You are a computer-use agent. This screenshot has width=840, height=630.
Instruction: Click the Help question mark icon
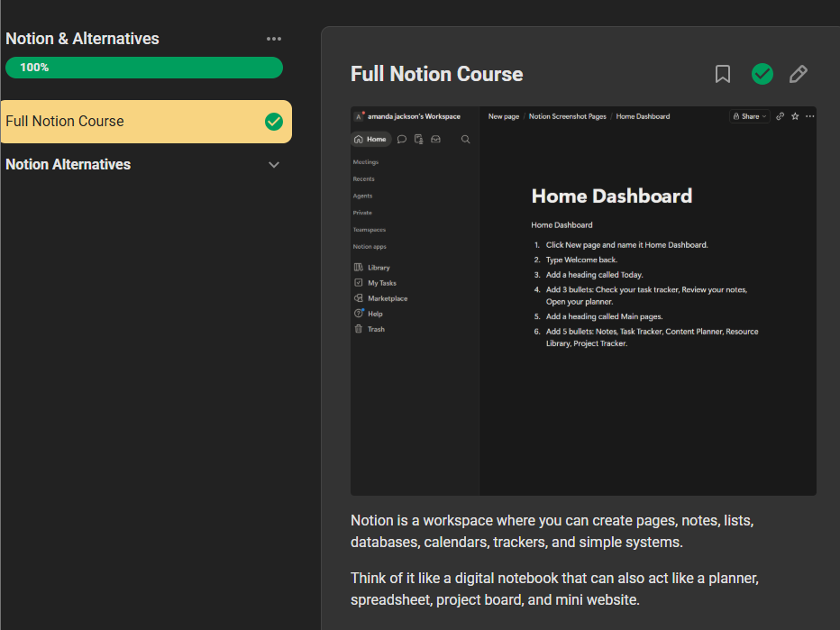359,314
